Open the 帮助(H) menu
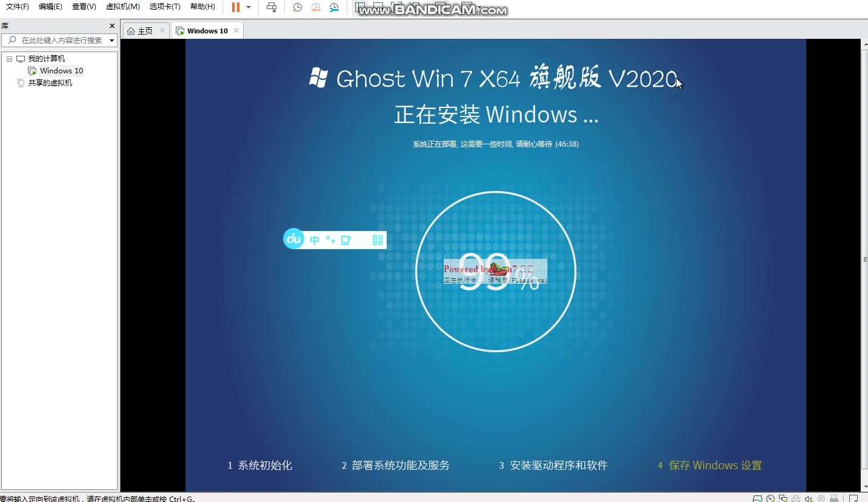This screenshot has width=868, height=502. pos(202,7)
